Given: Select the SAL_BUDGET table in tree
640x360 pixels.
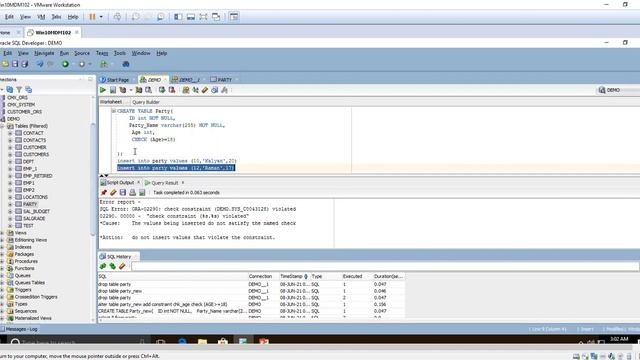Looking at the screenshot, I should pyautogui.click(x=36, y=211).
